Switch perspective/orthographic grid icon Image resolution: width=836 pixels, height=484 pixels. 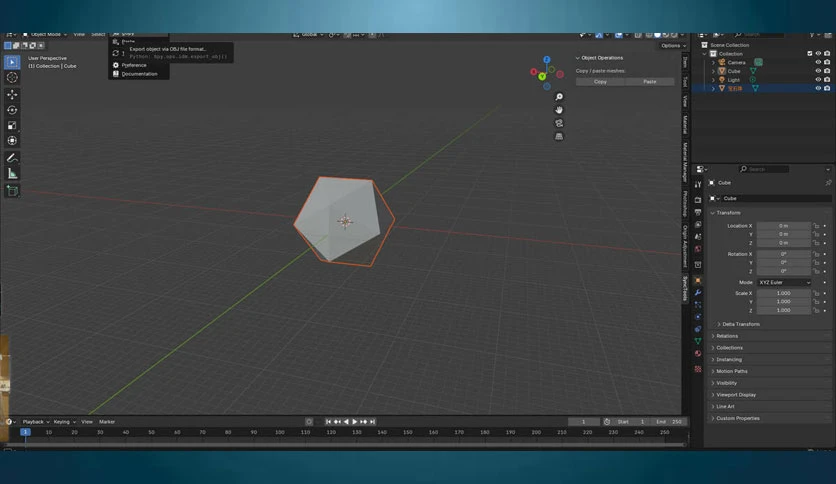pos(559,137)
